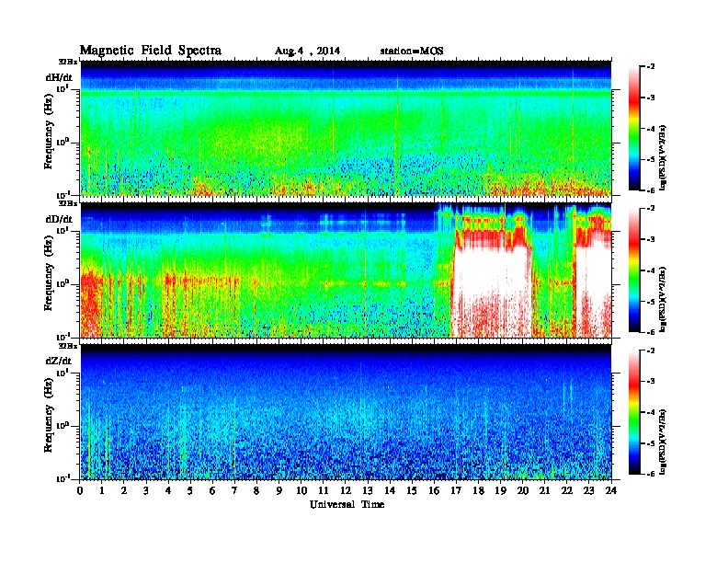The height and width of the screenshot is (563, 728).
Task: Click hour 20 on the time axis
Action: pyautogui.click(x=522, y=491)
